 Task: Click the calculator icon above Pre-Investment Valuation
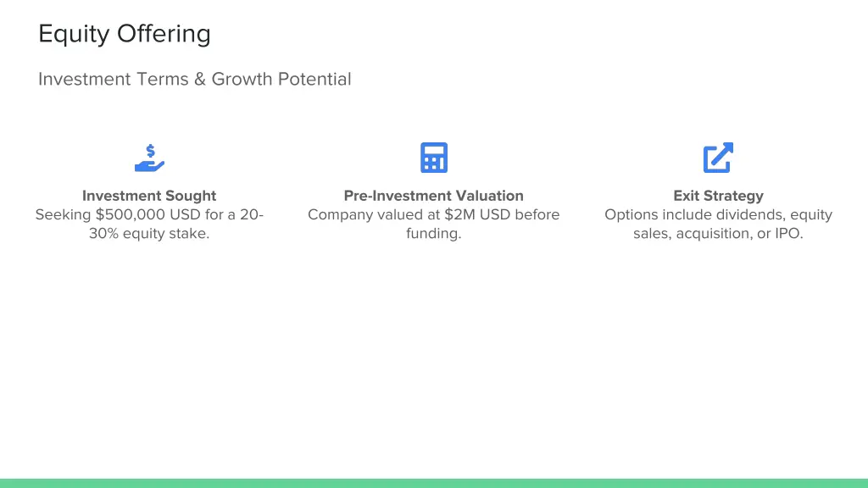(434, 158)
